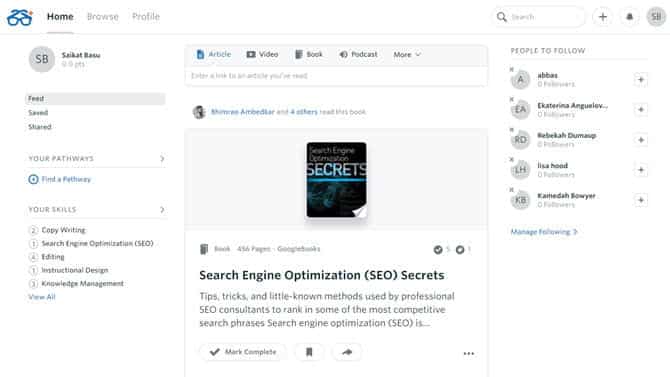Click the article link input field
The height and width of the screenshot is (377, 670).
point(336,76)
